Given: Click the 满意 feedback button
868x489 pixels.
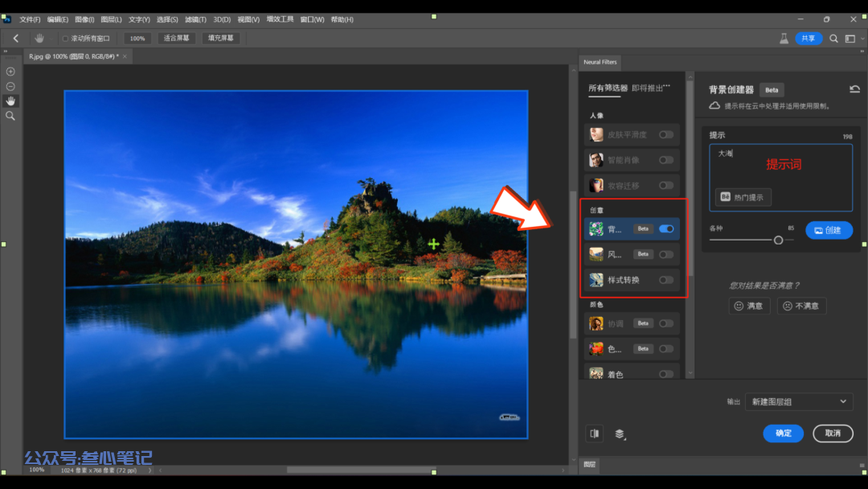Looking at the screenshot, I should [x=749, y=306].
